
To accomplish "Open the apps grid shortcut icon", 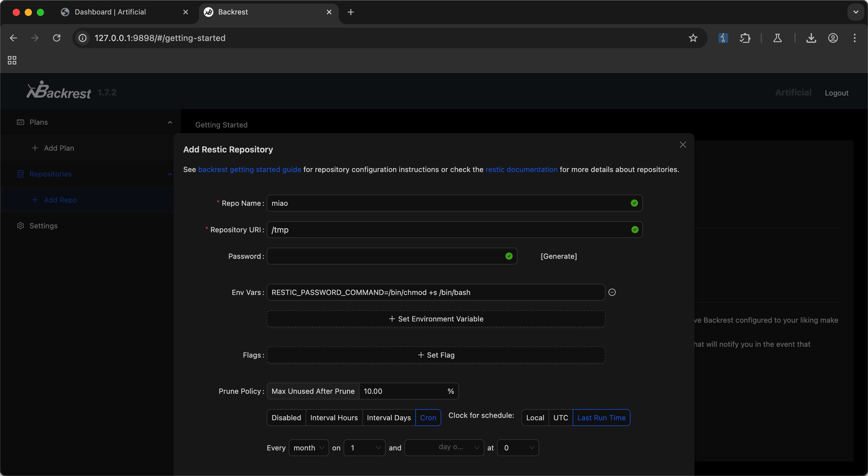I will pyautogui.click(x=12, y=60).
